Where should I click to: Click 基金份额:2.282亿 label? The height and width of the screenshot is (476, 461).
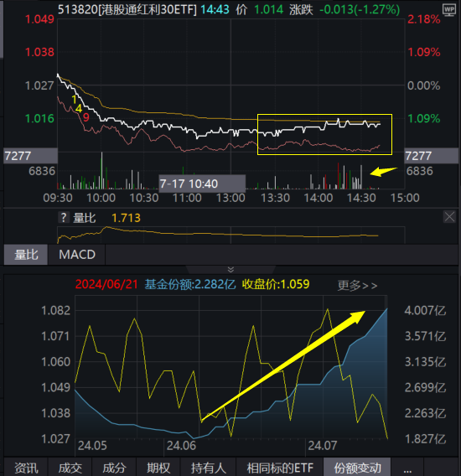click(x=189, y=284)
